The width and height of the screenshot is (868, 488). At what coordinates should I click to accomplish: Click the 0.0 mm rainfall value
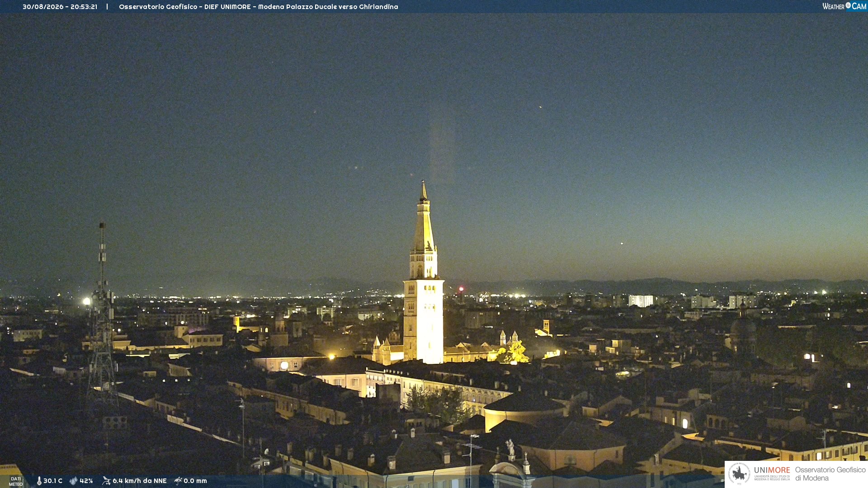click(195, 481)
